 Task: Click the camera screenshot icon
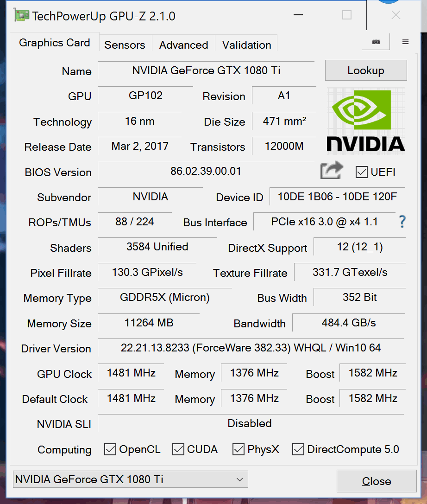376,42
